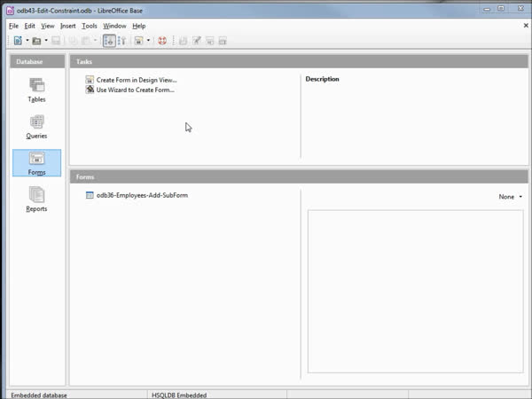The image size is (532, 399).
Task: Click the Description label
Action: click(x=322, y=79)
